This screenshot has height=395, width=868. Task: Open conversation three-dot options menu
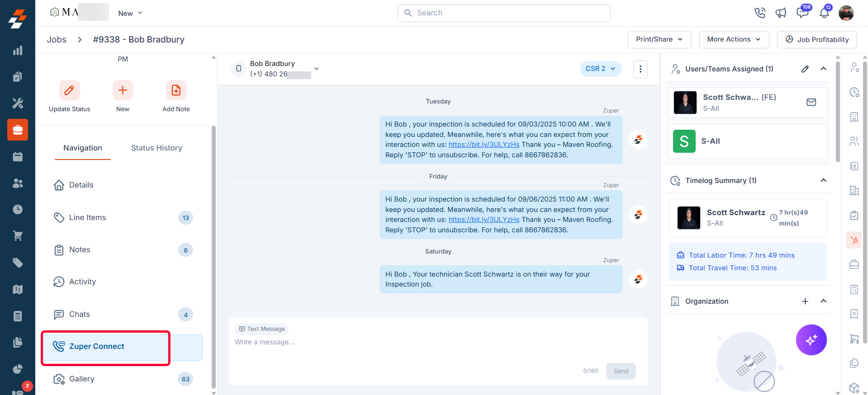coord(640,69)
